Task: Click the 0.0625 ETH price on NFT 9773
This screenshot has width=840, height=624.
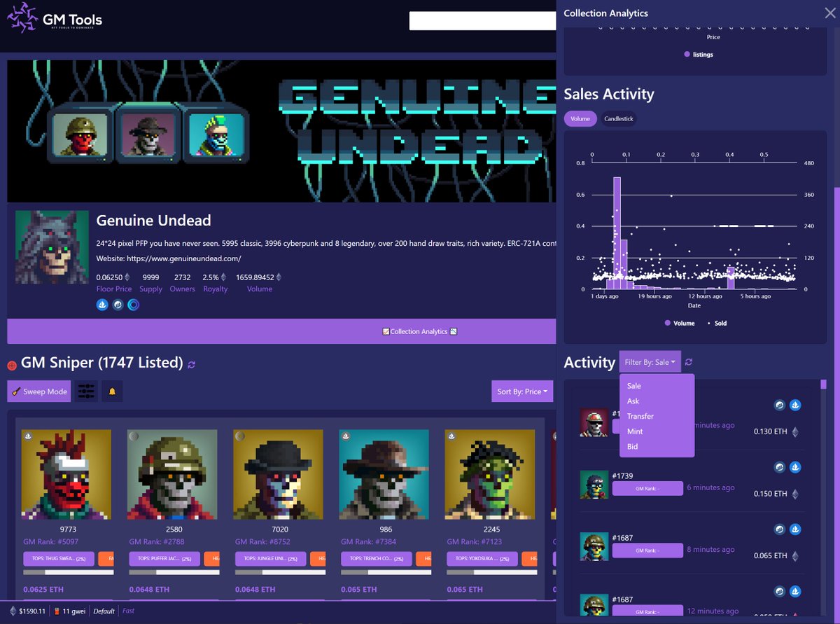Action: click(x=43, y=589)
